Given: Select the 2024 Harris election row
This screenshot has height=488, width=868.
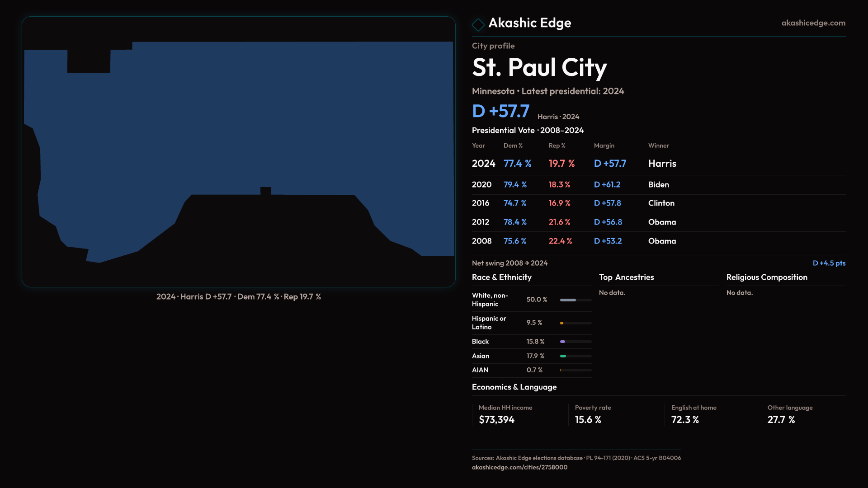Looking at the screenshot, I should click(658, 164).
